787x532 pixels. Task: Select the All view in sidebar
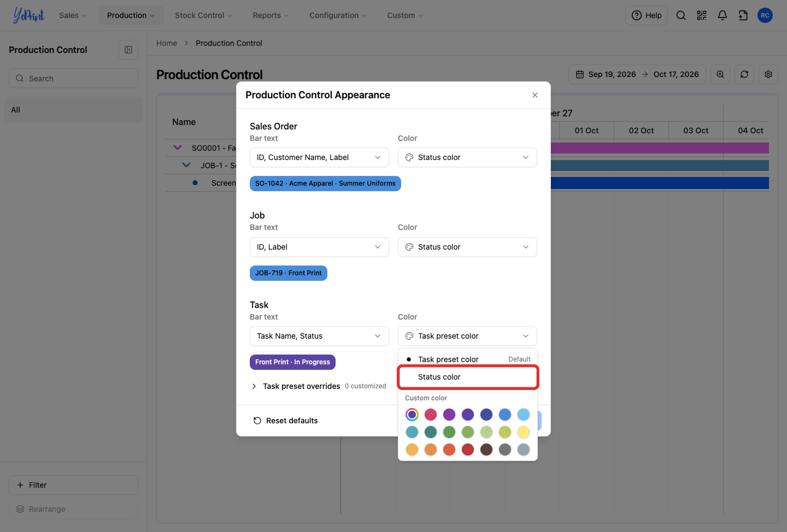pyautogui.click(x=73, y=110)
